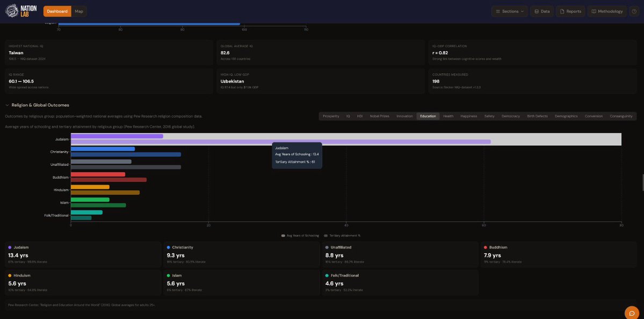Collapse Religion & Global Outcomes section
644x319 pixels.
pos(37,105)
